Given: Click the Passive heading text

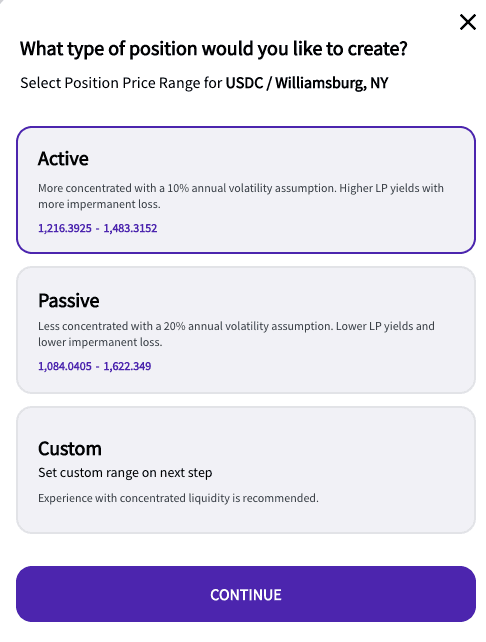Looking at the screenshot, I should click(68, 301).
